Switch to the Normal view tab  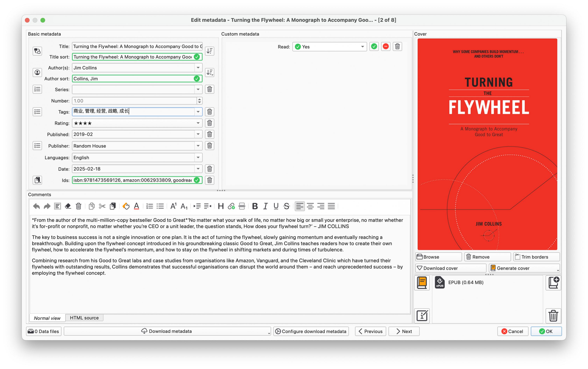47,318
